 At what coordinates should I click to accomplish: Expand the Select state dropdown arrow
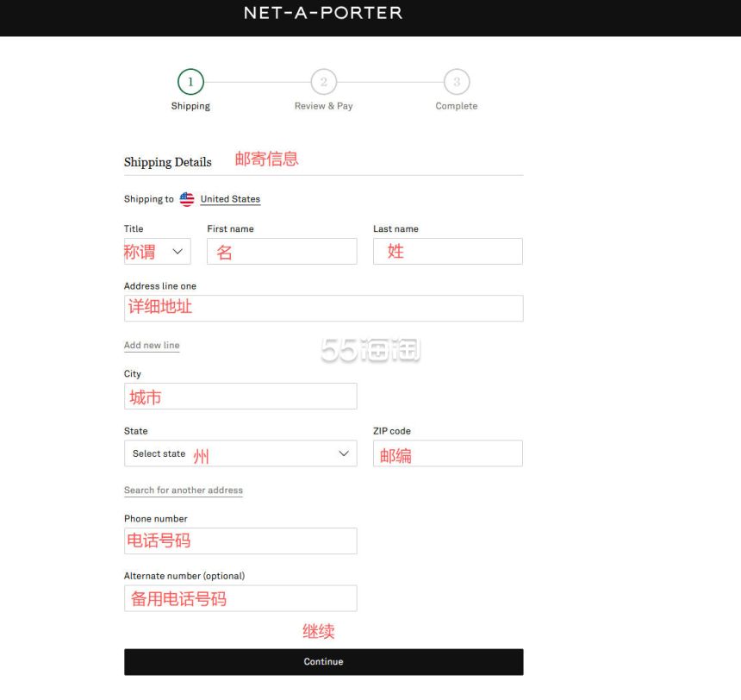[x=344, y=453]
